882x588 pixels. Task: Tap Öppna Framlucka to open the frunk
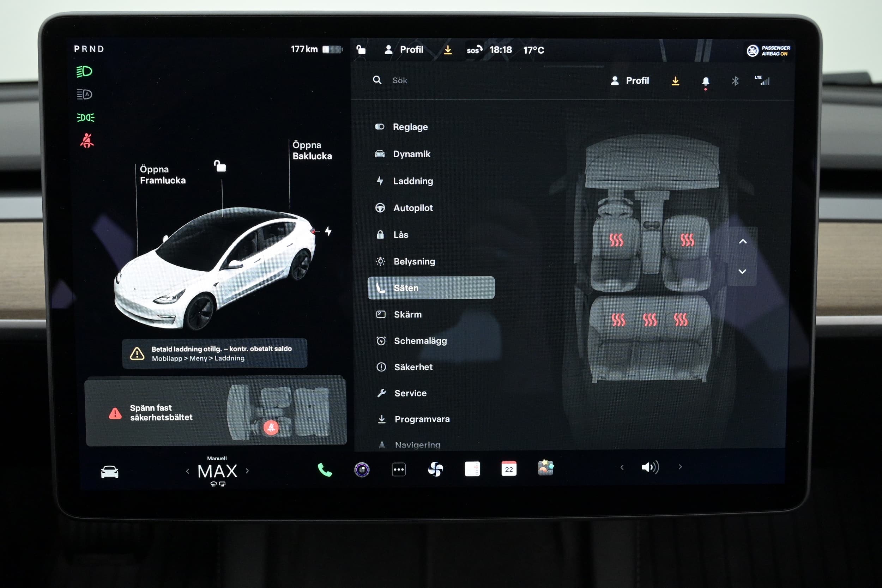(x=162, y=175)
